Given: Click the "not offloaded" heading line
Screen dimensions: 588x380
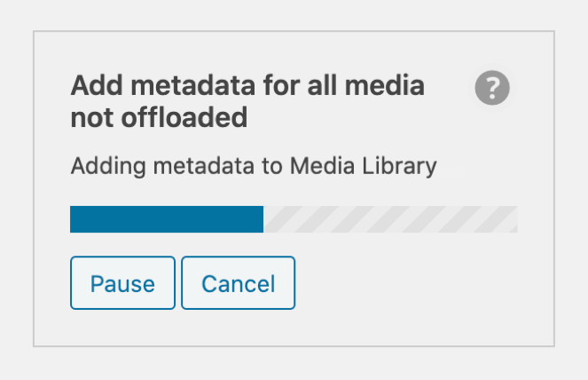Looking at the screenshot, I should point(158,117).
